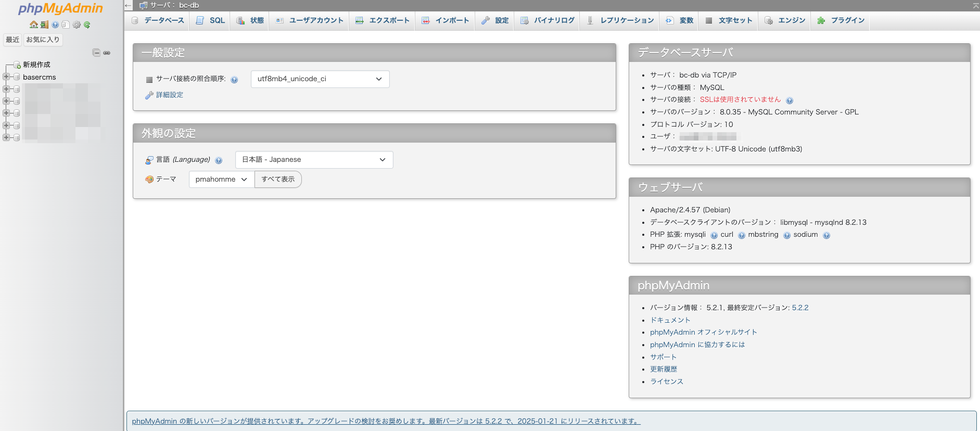Open the MySQL documentation pages icon
This screenshot has width=980, height=431.
(x=65, y=24)
